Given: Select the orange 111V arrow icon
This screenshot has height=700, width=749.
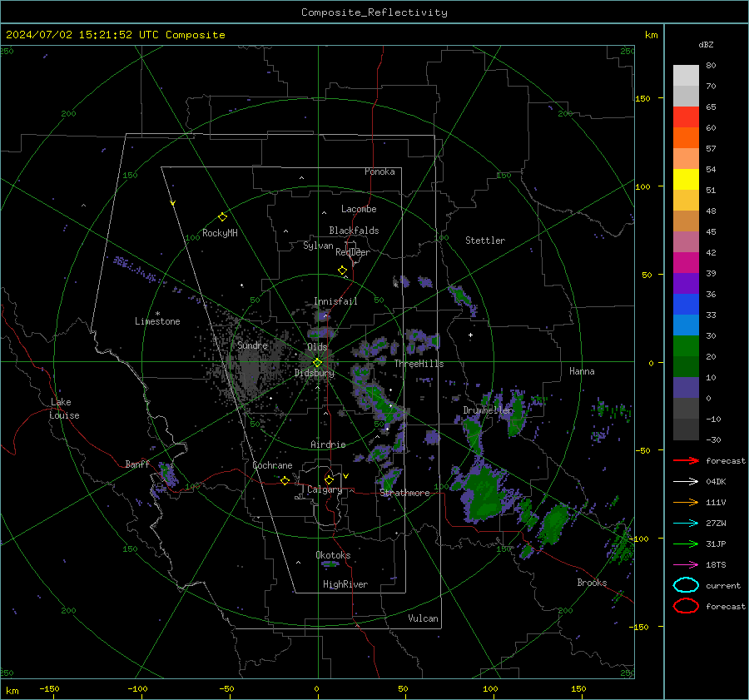Looking at the screenshot, I should coord(686,502).
